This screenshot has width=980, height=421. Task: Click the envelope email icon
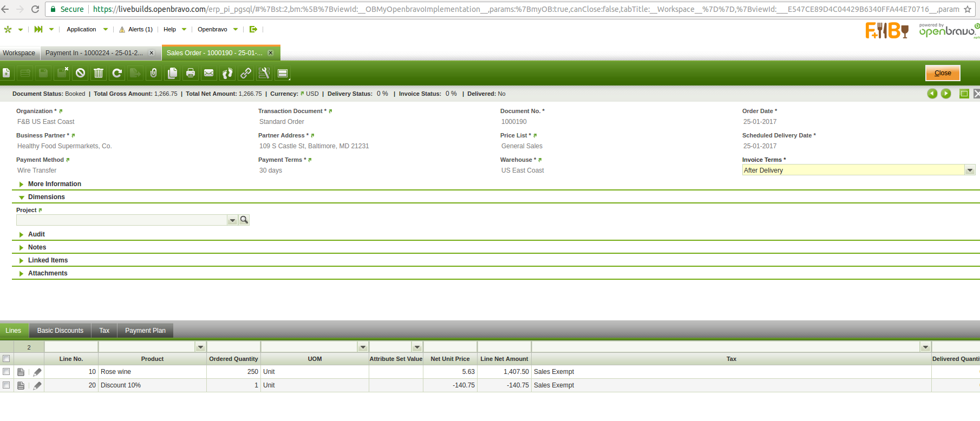209,73
